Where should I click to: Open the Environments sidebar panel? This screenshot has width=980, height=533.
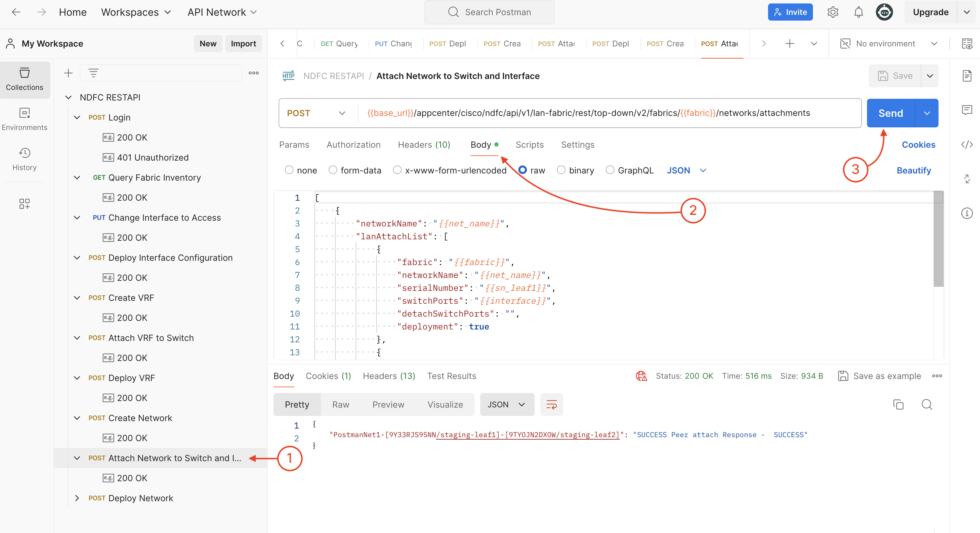25,120
